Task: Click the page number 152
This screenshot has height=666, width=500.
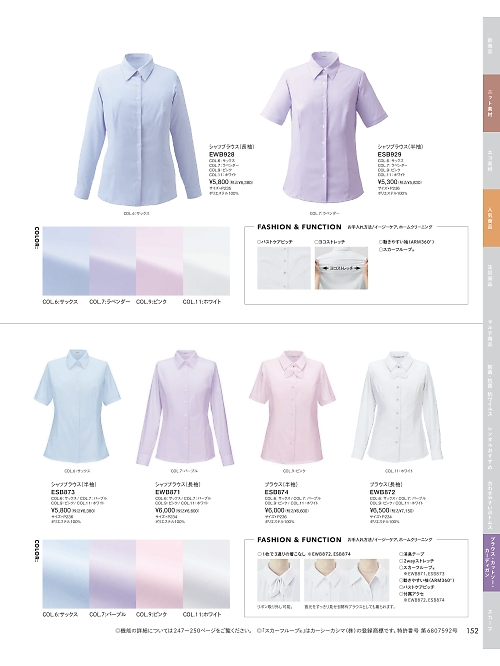Action: point(472,631)
